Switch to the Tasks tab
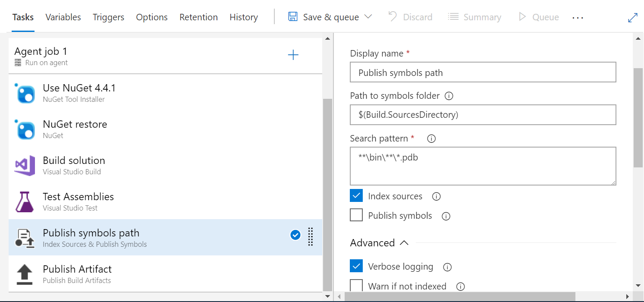The image size is (644, 302). (23, 17)
